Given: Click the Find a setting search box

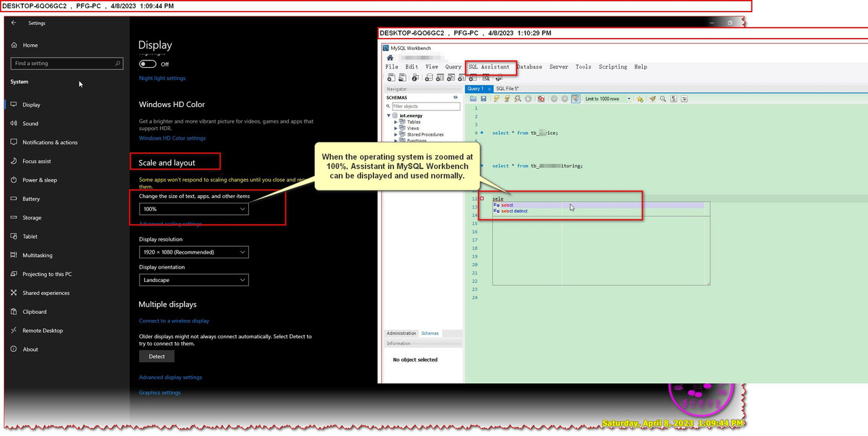Looking at the screenshot, I should tap(66, 63).
